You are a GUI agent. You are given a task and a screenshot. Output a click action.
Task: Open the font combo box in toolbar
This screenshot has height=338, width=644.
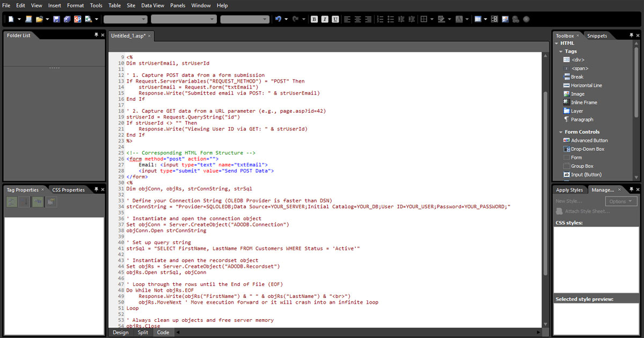click(184, 19)
